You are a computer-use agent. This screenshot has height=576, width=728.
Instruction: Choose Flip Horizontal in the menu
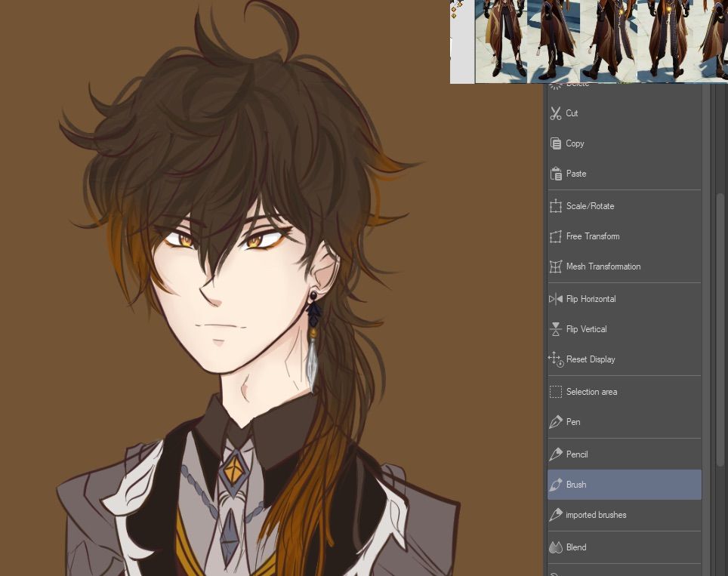click(625, 299)
